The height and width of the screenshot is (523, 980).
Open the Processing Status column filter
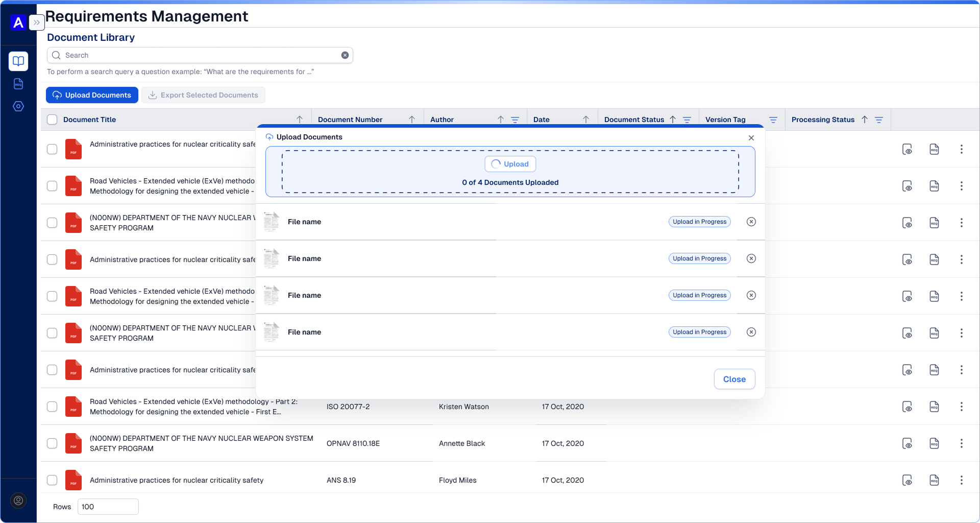tap(879, 120)
